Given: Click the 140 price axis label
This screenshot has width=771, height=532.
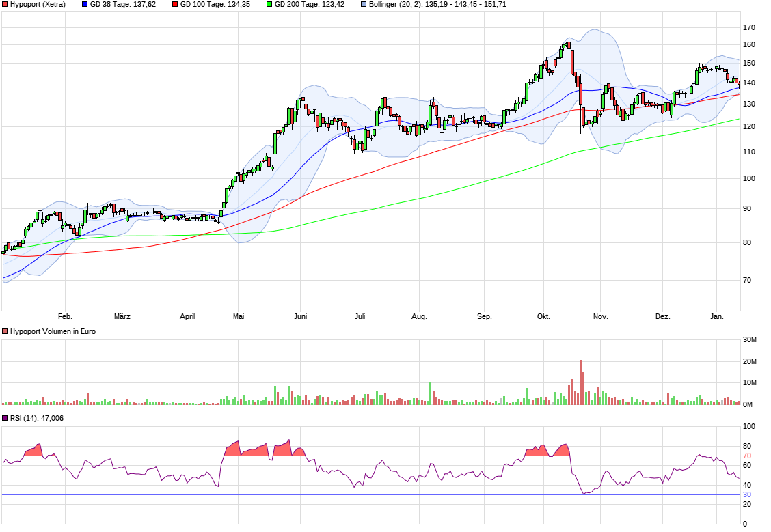Looking at the screenshot, I should tap(749, 83).
